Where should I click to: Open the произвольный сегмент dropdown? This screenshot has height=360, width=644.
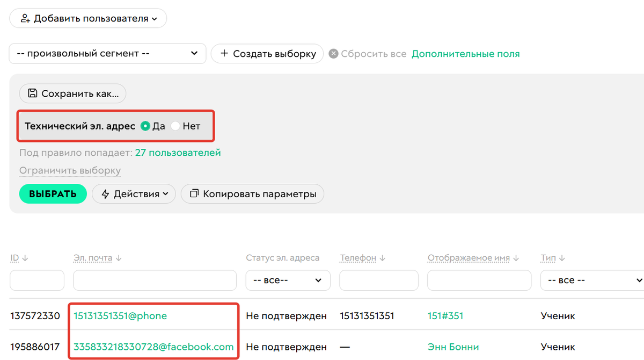pos(107,54)
